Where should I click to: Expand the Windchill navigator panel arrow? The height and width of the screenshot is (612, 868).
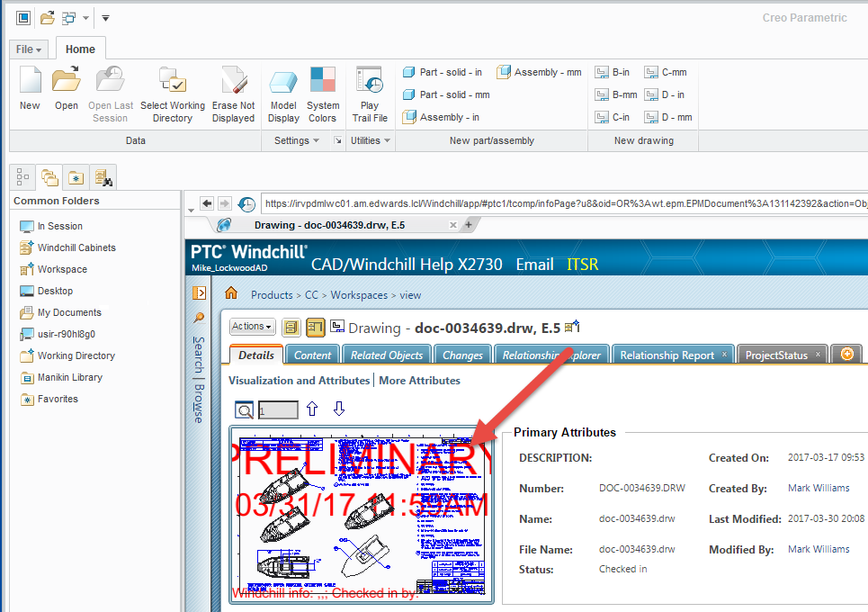tap(199, 292)
